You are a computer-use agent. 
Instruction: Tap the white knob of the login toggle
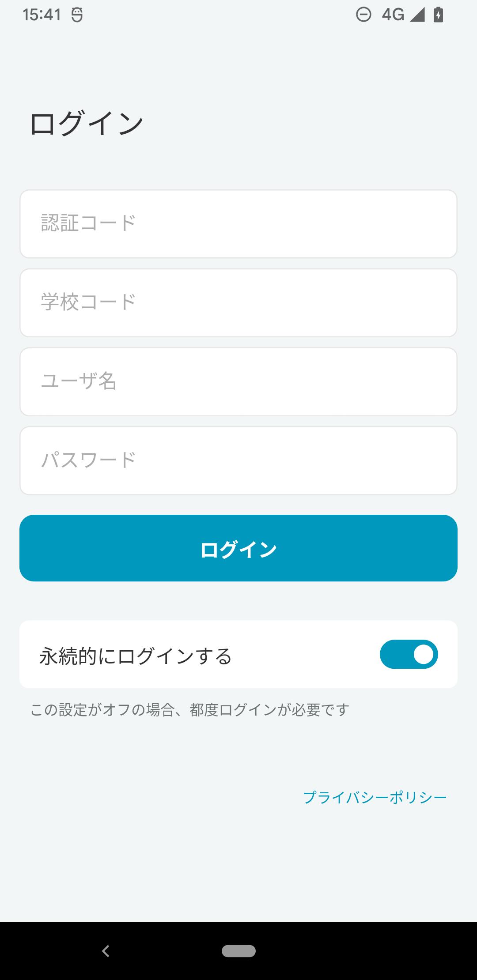point(423,654)
